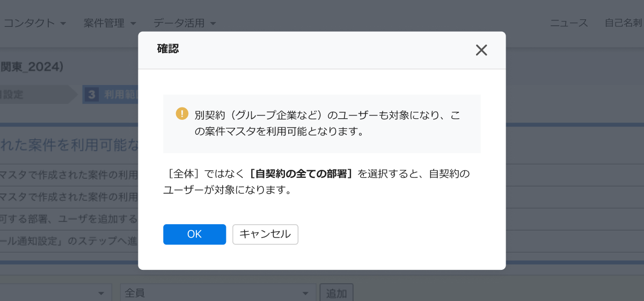Viewport: 644px width, 301px height.
Task: Open the コンタクト menu
Action: click(34, 23)
